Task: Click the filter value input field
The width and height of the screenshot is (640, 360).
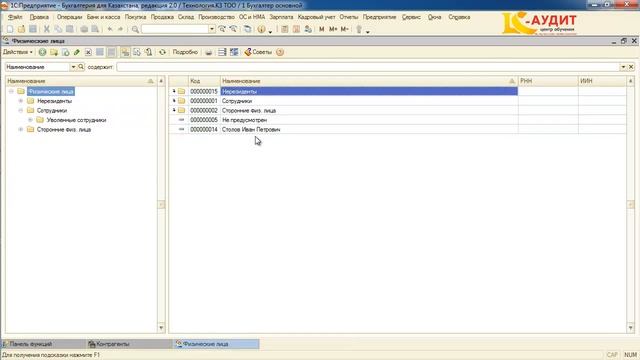Action: (x=368, y=67)
